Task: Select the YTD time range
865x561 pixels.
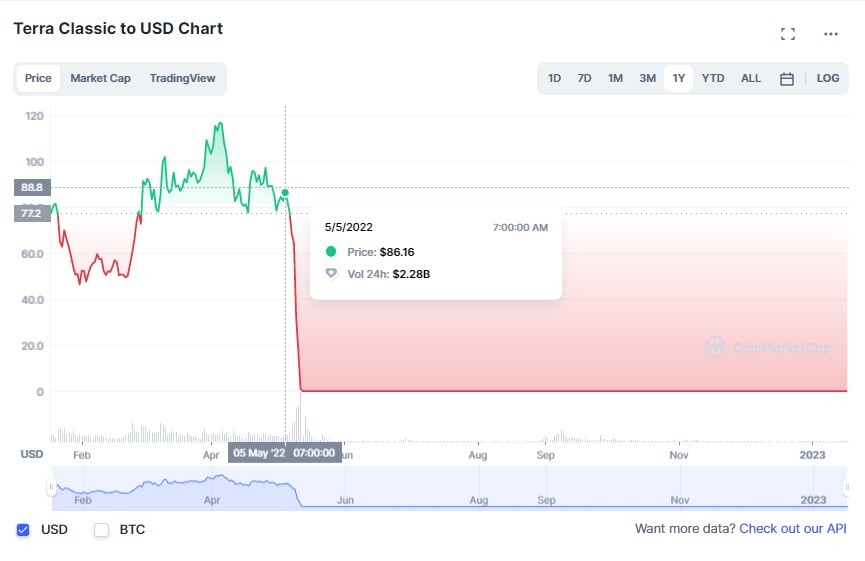Action: pos(713,78)
